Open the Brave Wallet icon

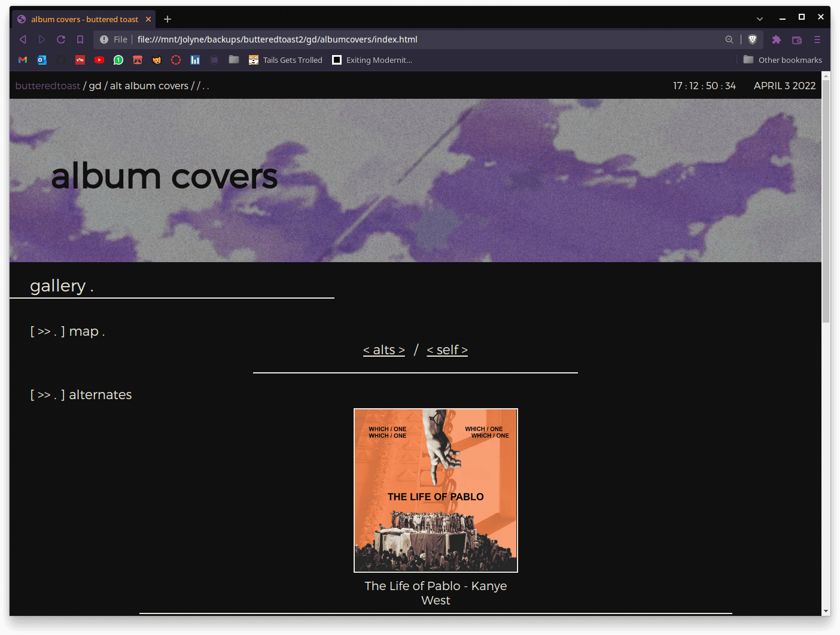pyautogui.click(x=796, y=40)
